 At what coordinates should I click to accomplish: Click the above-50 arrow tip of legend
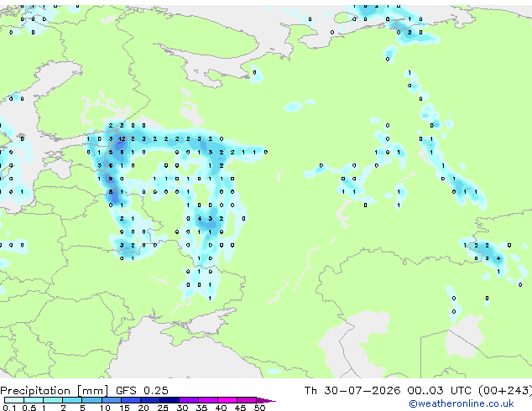[266, 400]
